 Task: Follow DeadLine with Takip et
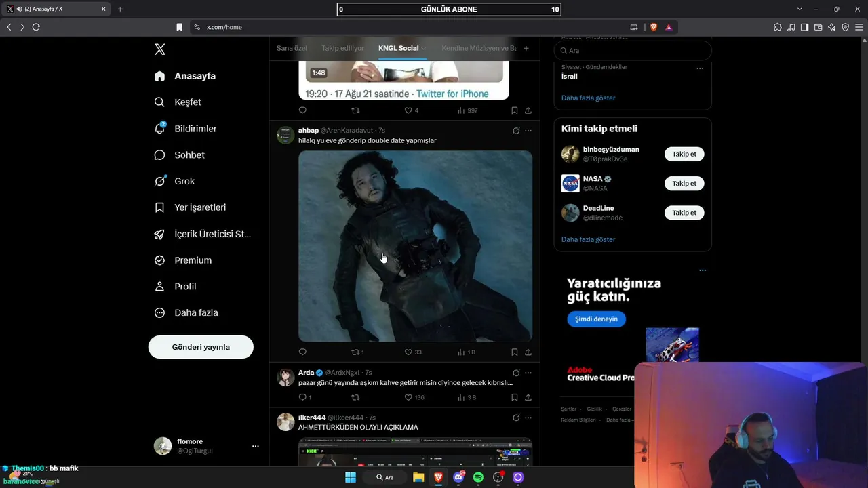[684, 213]
